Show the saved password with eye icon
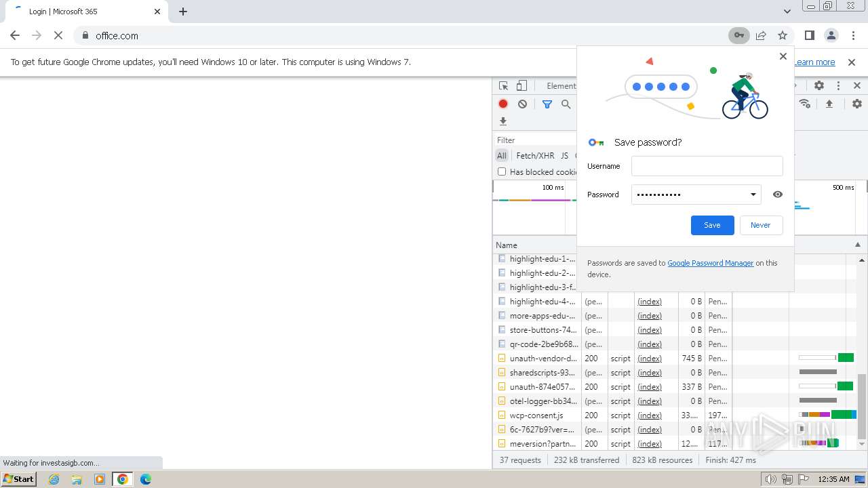This screenshot has width=868, height=488. [x=778, y=195]
